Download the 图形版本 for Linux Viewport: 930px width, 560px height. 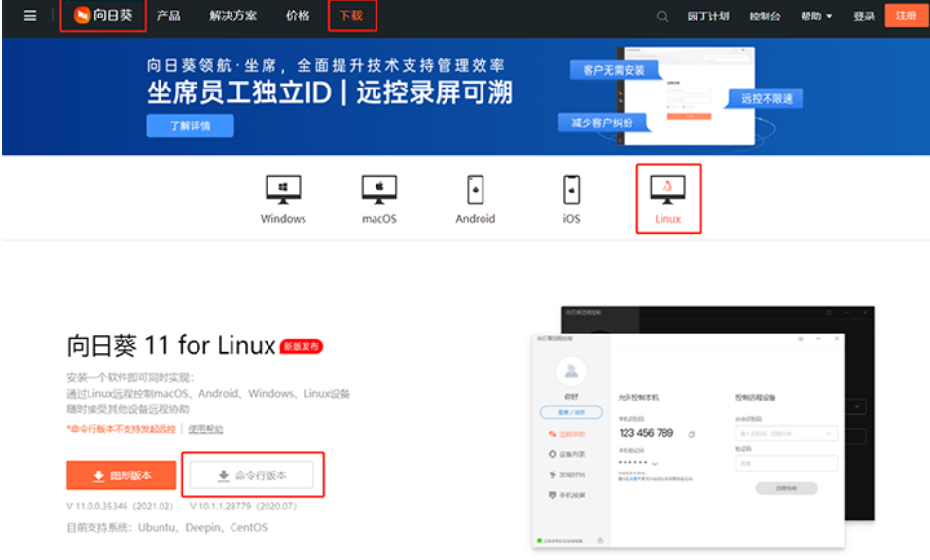pos(121,475)
